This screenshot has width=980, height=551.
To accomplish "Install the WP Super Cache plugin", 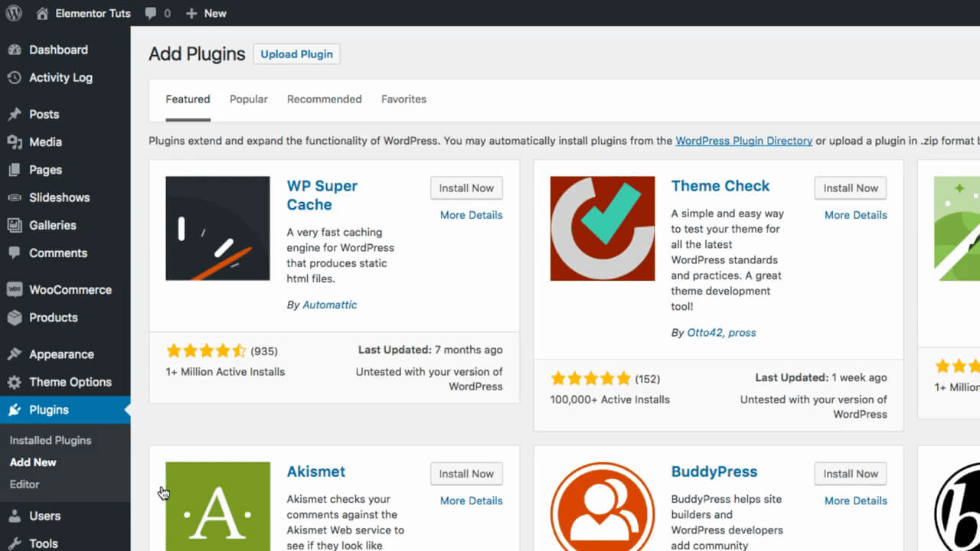I will point(466,187).
